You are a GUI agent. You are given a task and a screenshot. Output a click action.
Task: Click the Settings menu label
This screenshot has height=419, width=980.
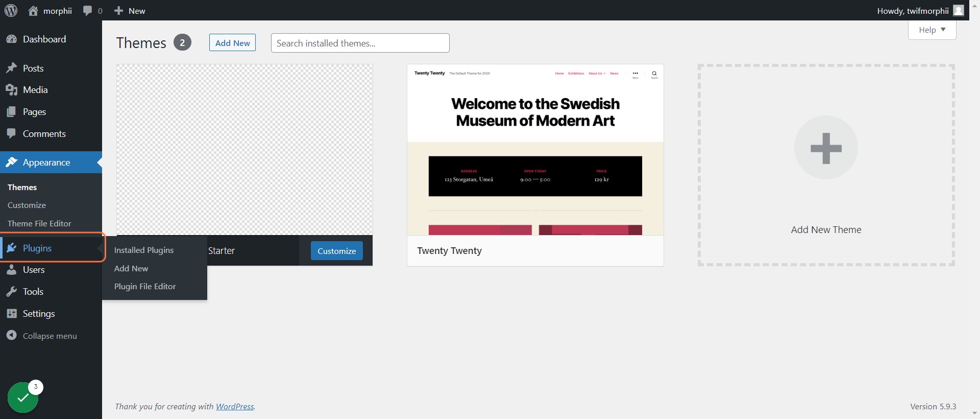tap(39, 314)
